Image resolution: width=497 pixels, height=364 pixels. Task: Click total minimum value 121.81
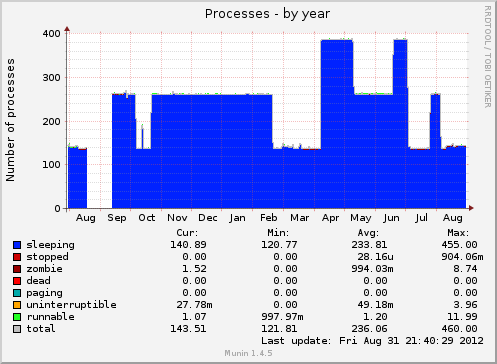(x=279, y=329)
